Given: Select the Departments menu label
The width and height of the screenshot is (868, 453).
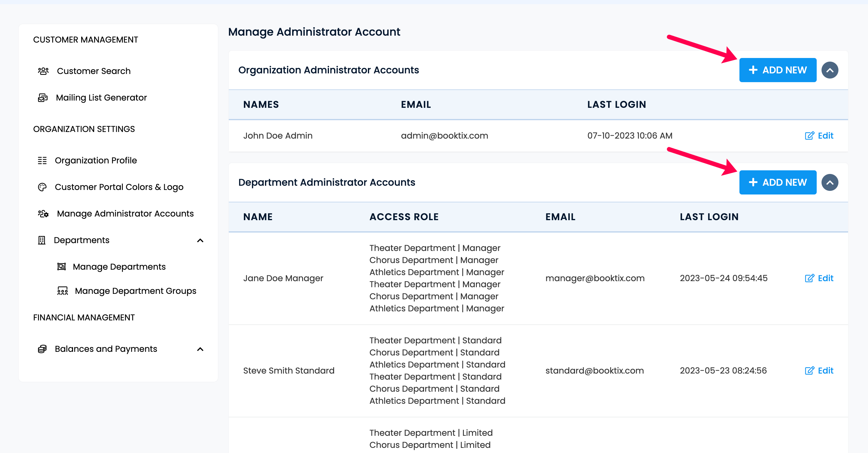Looking at the screenshot, I should click(x=81, y=240).
